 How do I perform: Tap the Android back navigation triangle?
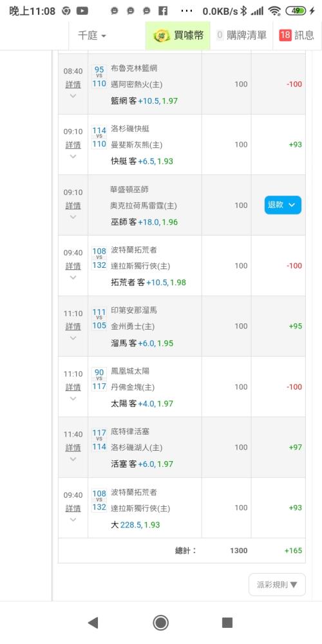pyautogui.click(x=93, y=623)
